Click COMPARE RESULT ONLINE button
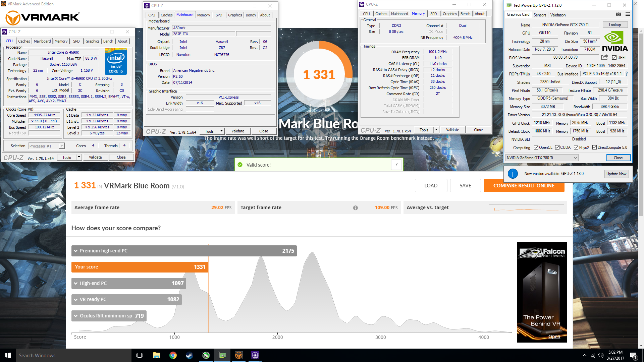This screenshot has height=362, width=644. coord(524,186)
